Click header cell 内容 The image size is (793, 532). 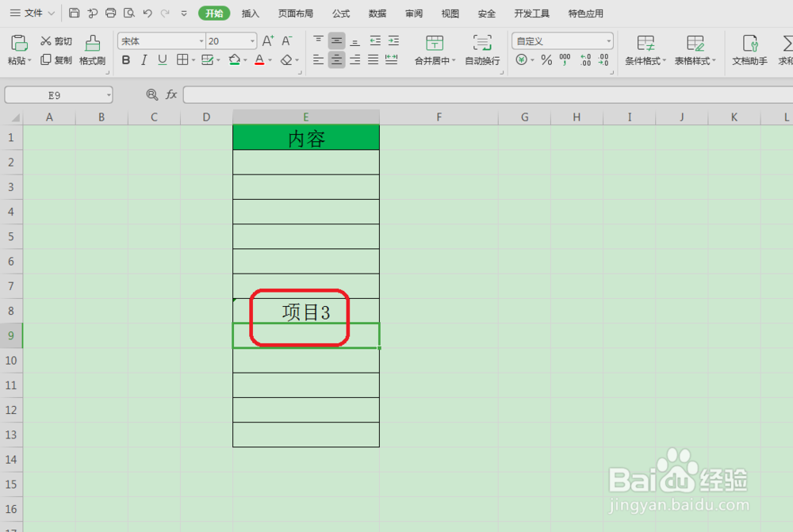[x=306, y=137]
